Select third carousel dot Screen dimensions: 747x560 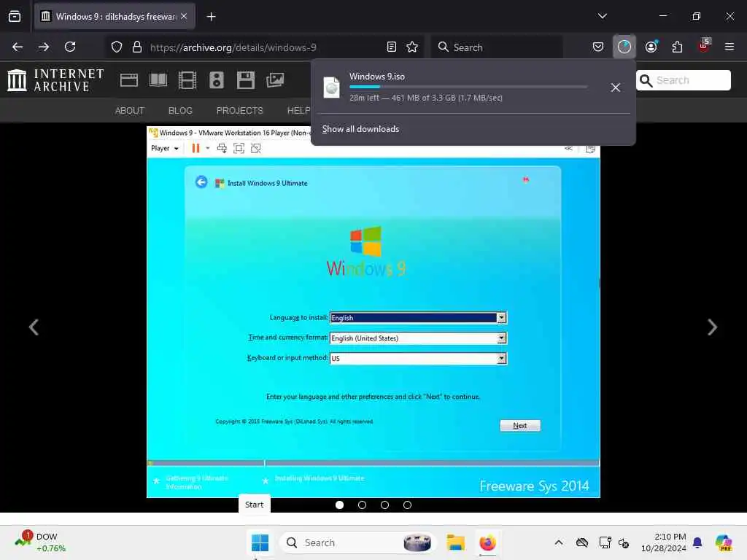(x=384, y=505)
